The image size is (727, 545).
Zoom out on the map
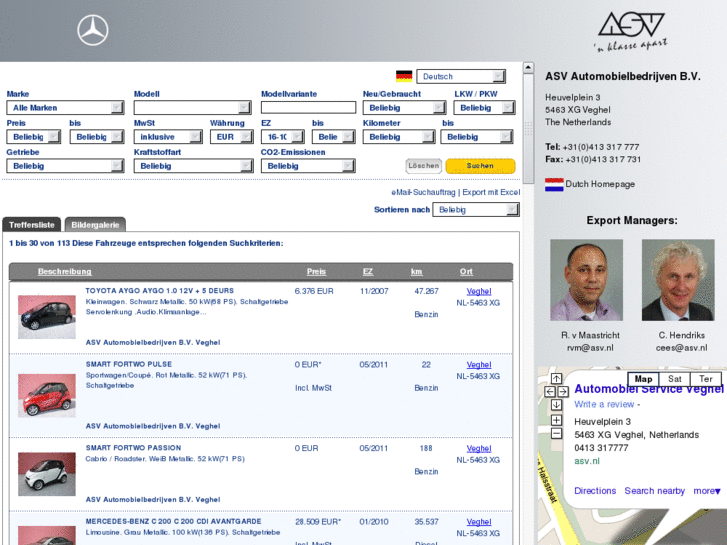pos(556,434)
